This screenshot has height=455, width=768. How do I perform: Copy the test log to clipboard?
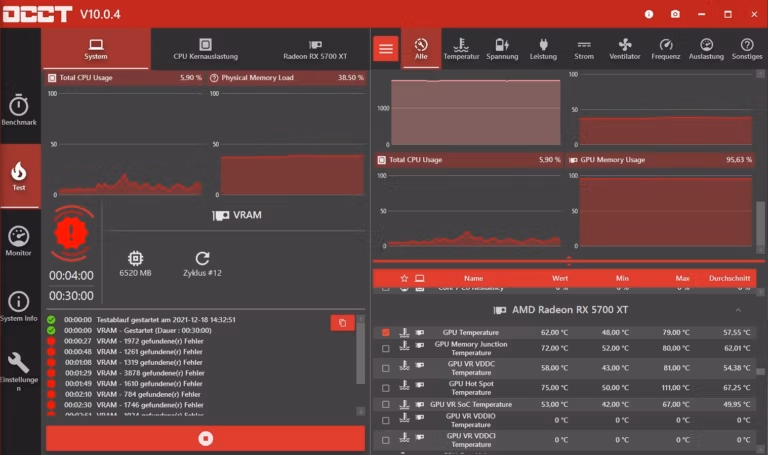coord(342,323)
